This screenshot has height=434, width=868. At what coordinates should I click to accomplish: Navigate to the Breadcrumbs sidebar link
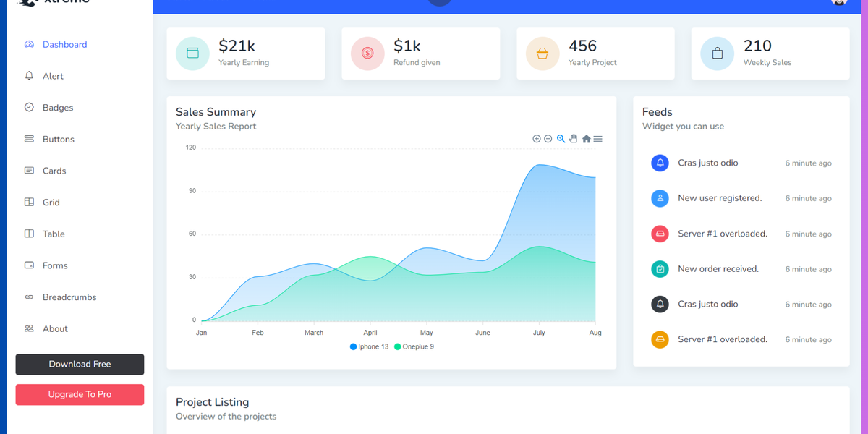click(68, 297)
